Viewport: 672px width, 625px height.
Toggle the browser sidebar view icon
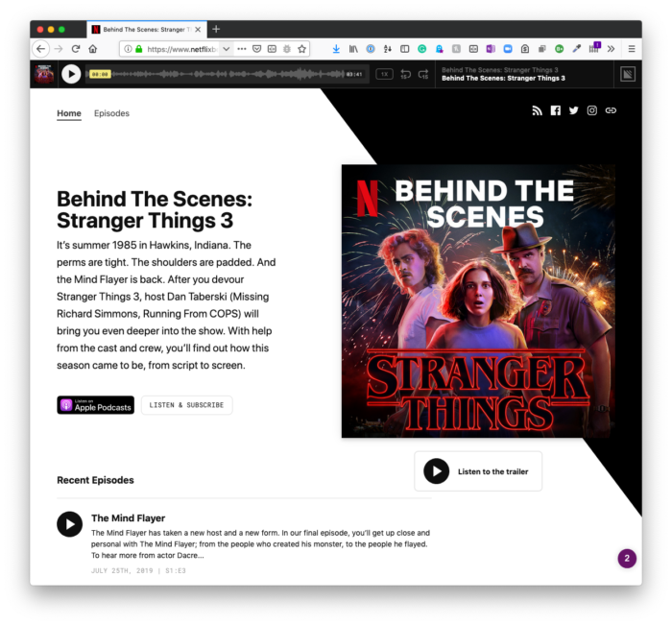[404, 49]
